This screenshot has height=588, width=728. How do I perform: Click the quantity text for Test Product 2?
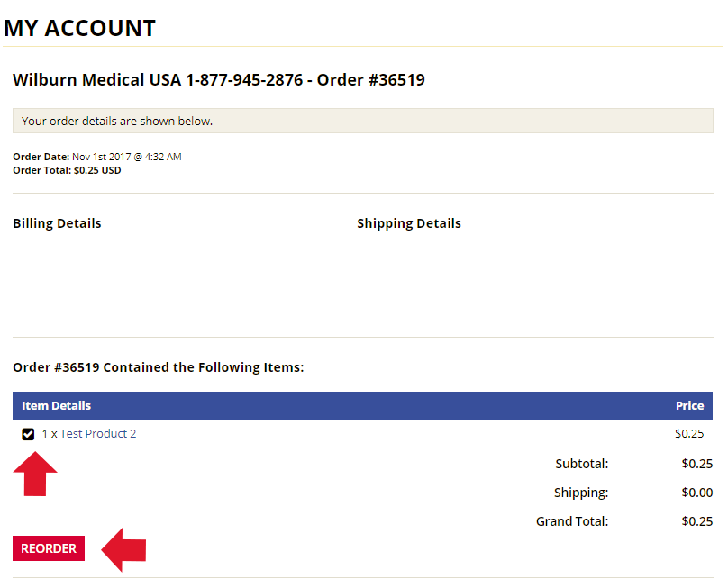tap(50, 433)
